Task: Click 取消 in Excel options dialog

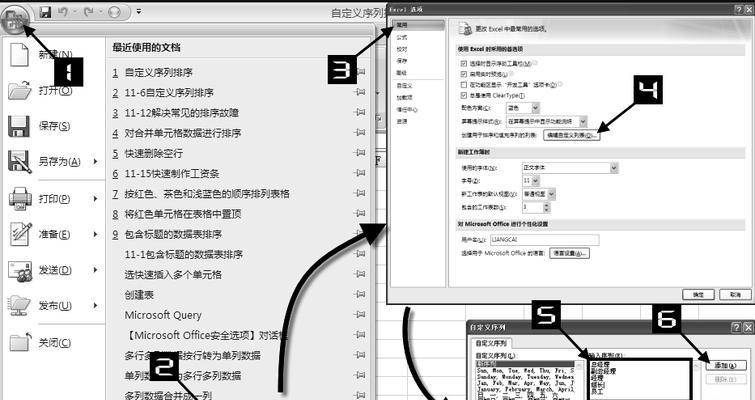Action: click(x=735, y=294)
